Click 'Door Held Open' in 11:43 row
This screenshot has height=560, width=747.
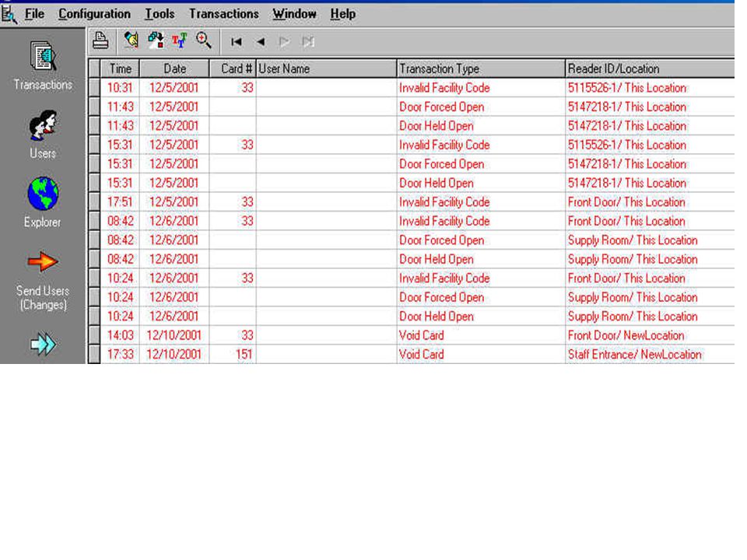coord(437,126)
